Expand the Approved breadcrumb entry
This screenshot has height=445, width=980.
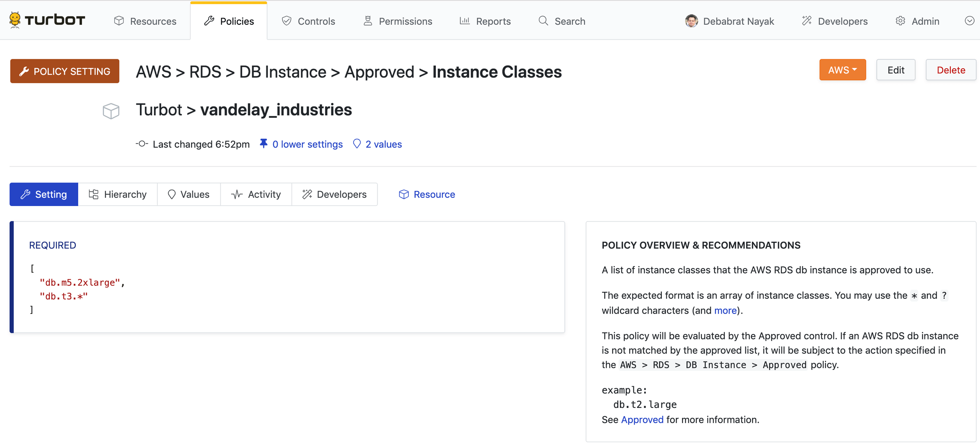coord(379,71)
